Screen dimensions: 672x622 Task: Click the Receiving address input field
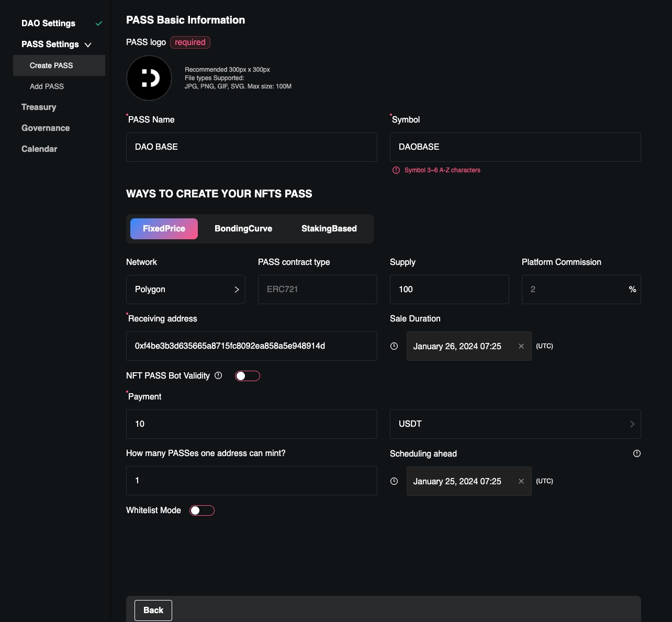(x=251, y=346)
